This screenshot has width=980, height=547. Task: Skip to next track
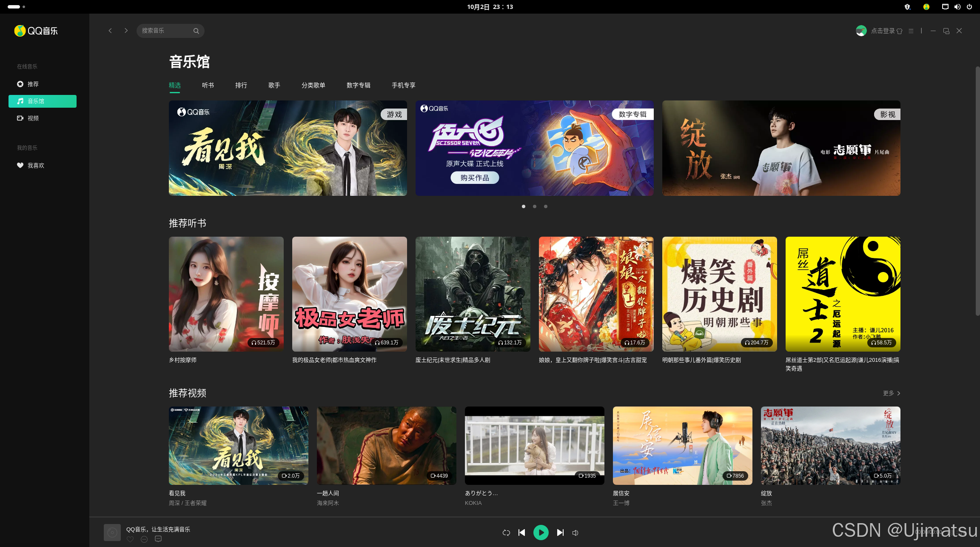click(560, 533)
